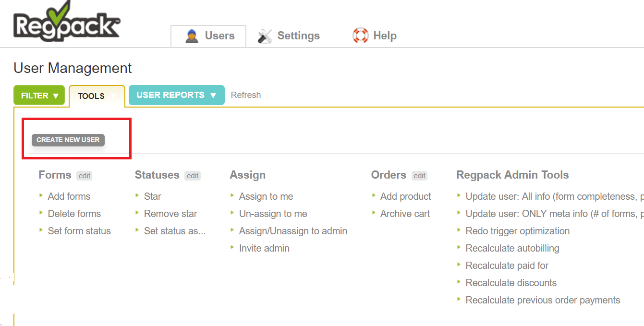This screenshot has height=326, width=644.
Task: Click edit badge next to Statuses
Action: (193, 176)
